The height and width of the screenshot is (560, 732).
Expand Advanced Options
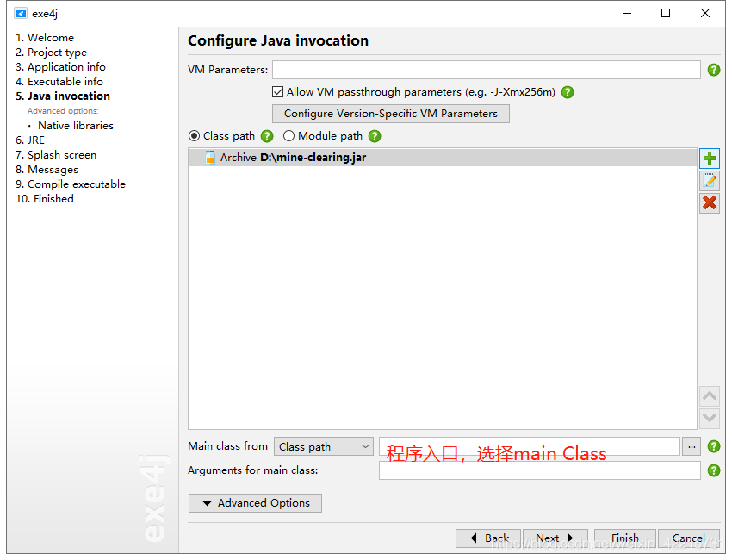coord(255,503)
